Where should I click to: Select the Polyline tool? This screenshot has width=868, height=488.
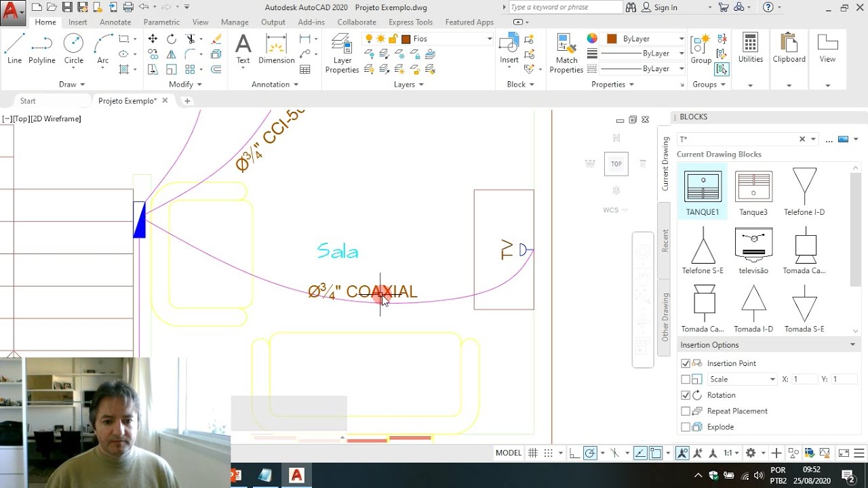[41, 49]
